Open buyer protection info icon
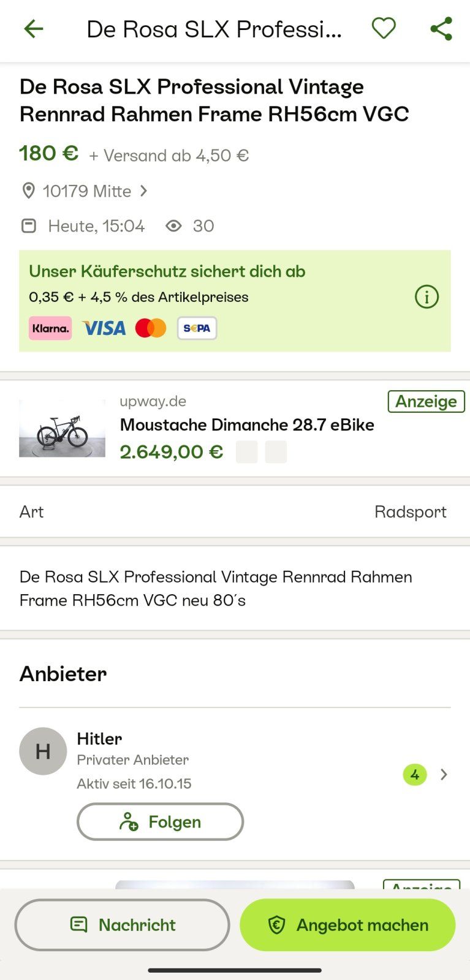The height and width of the screenshot is (980, 470). [x=426, y=297]
